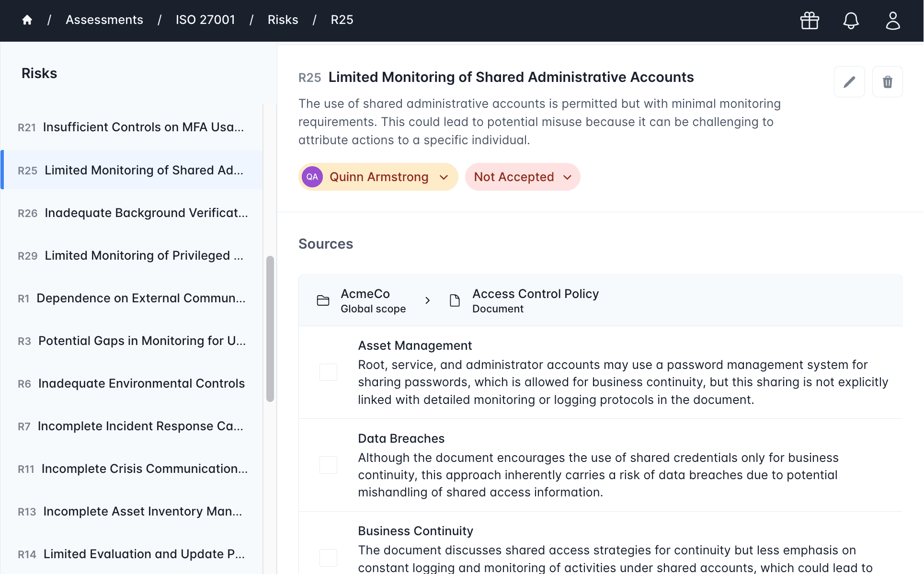Open the Quinn Armstrong owner dropdown
Image resolution: width=924 pixels, height=574 pixels.
click(x=378, y=177)
